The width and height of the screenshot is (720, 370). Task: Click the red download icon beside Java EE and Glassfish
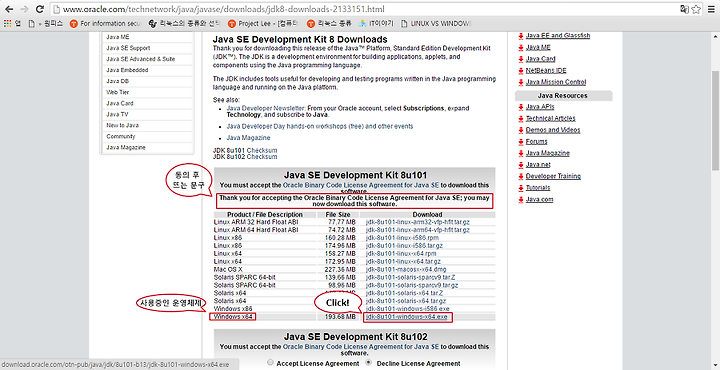(x=521, y=36)
